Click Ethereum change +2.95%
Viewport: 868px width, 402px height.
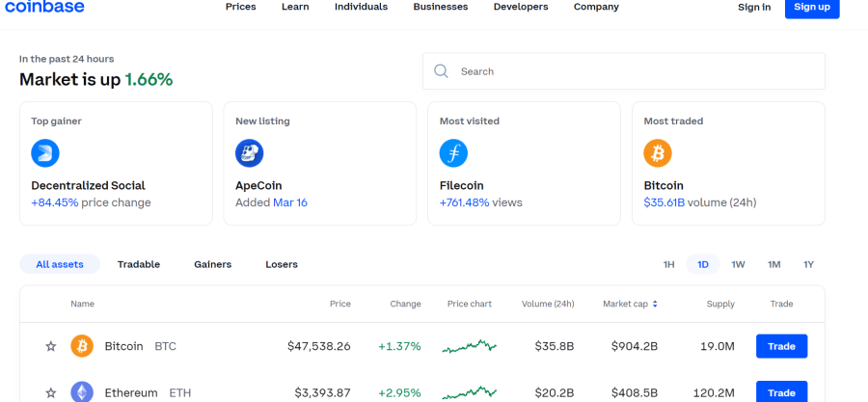[399, 392]
